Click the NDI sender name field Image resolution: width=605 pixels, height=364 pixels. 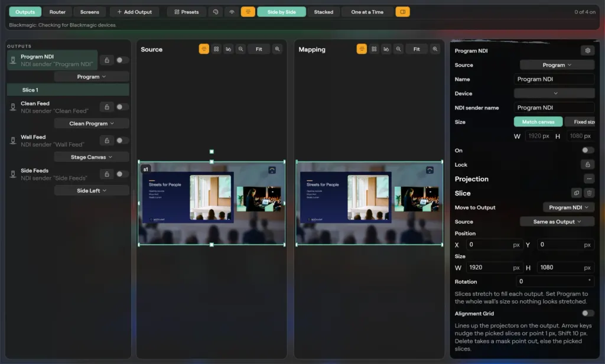point(554,108)
